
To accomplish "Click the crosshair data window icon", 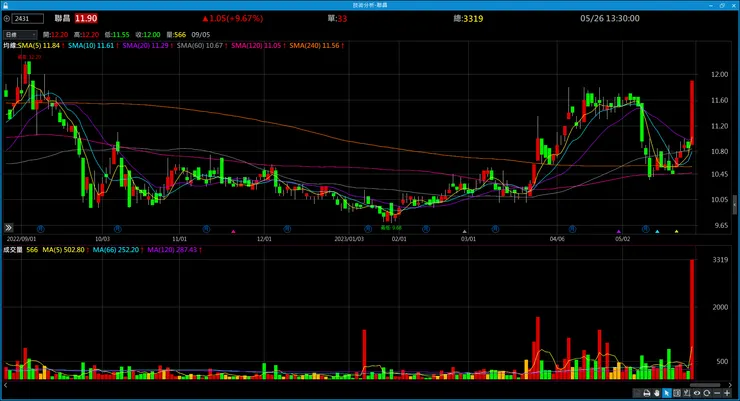I will coord(677,393).
